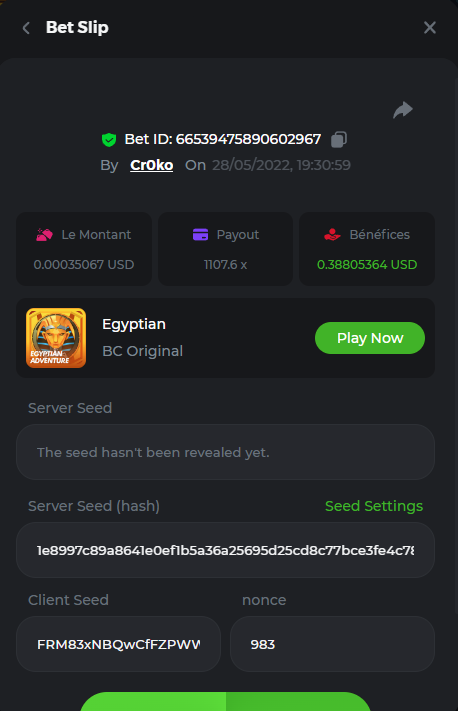Viewport: 458px width, 711px height.
Task: Share this bet using the arrow icon
Action: coord(403,110)
